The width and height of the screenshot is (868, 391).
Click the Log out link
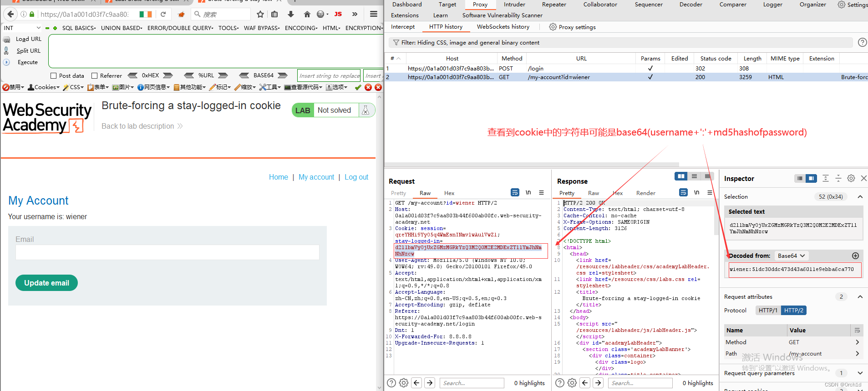[x=356, y=177]
